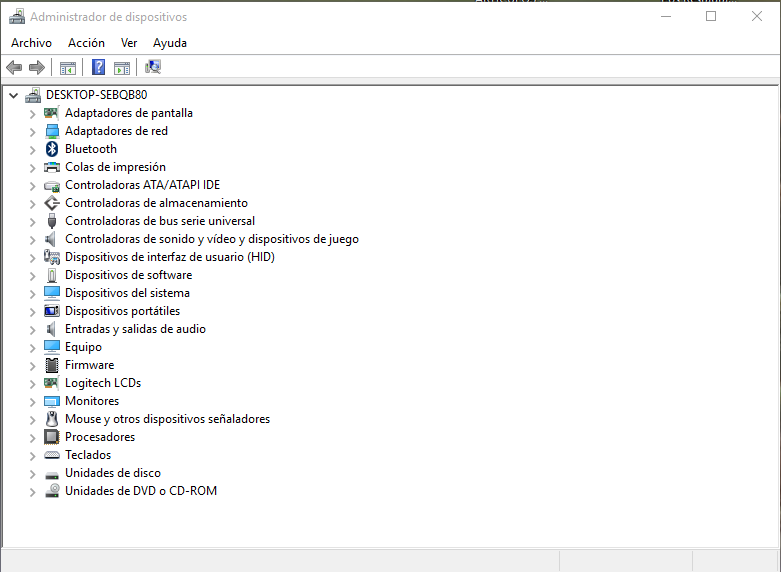Click the network adapter icon beside Adaptadores de red
Screen dimensions: 781x572
(x=52, y=131)
